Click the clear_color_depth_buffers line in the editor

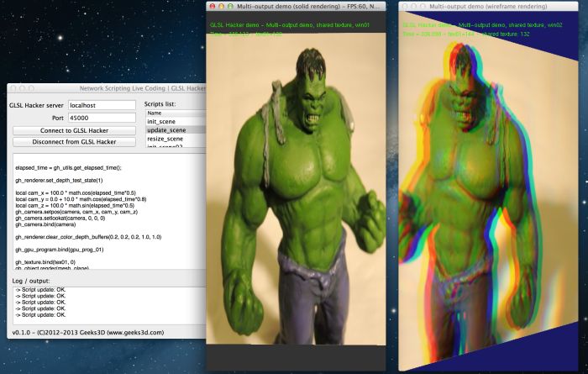pos(88,237)
